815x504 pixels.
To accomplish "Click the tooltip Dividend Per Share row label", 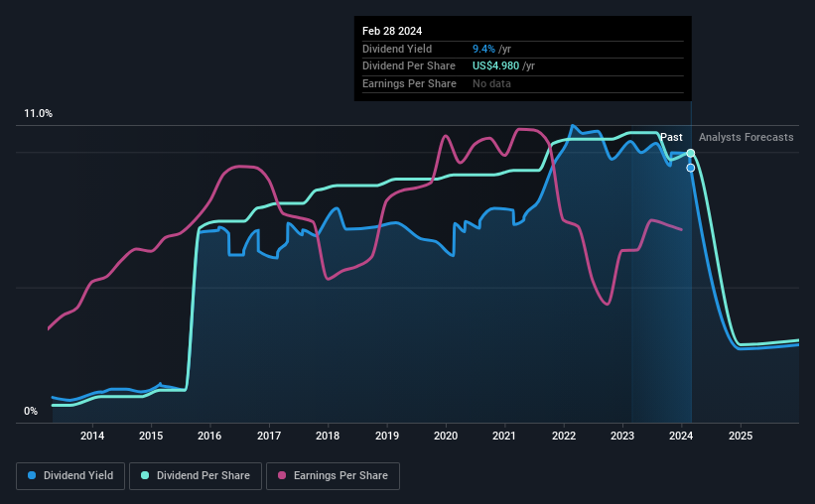I will [x=409, y=66].
